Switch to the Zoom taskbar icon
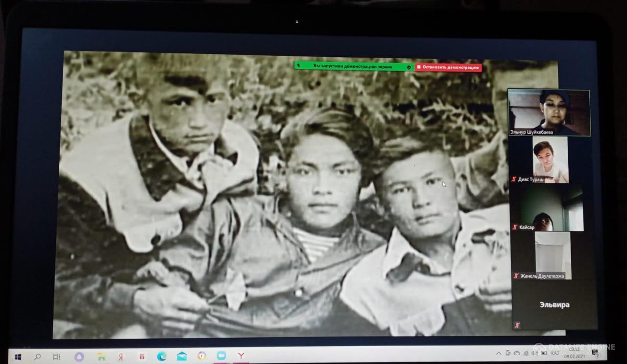627x364 pixels. [x=221, y=356]
